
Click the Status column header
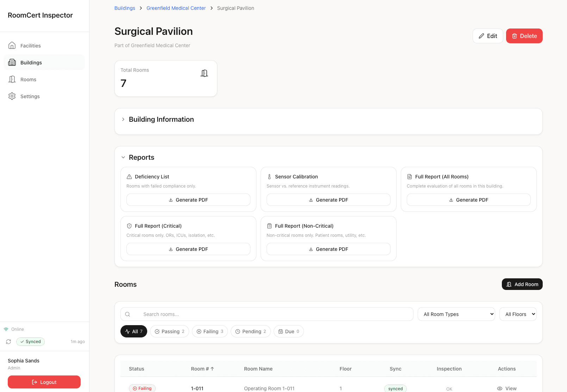click(137, 369)
